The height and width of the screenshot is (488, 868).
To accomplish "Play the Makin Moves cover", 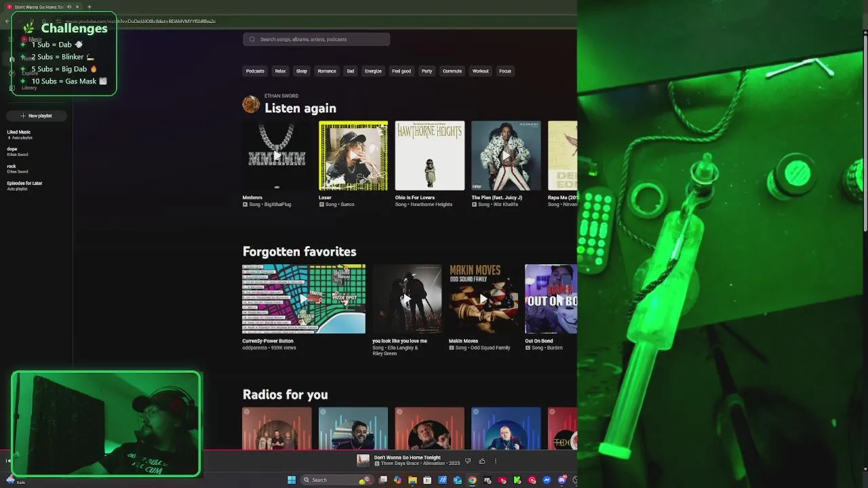I will pos(483,299).
